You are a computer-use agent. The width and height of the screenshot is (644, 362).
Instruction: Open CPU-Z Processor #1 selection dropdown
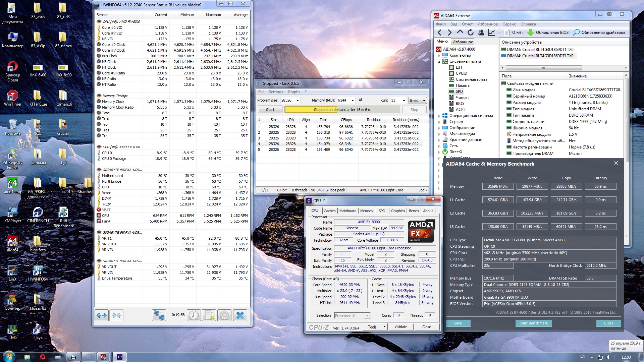[x=367, y=316]
